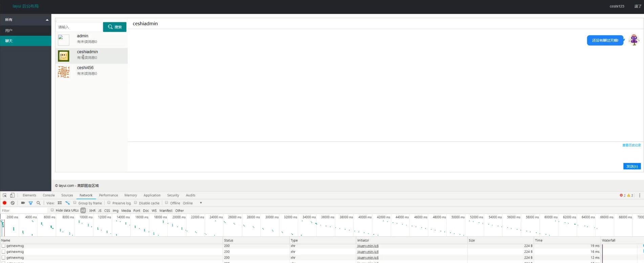Capture screenshots with the camera icon
Viewport: 644px width, 263px height.
(x=23, y=203)
